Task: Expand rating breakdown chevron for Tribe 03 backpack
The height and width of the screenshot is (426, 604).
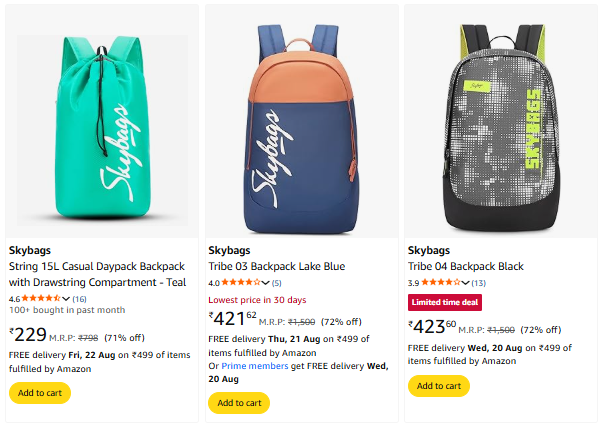Action: [x=265, y=283]
